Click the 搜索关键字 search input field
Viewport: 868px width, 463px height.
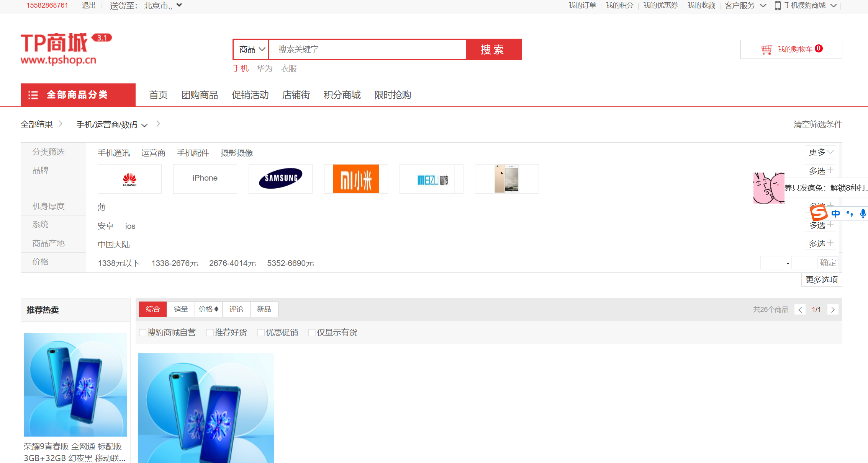(x=367, y=49)
